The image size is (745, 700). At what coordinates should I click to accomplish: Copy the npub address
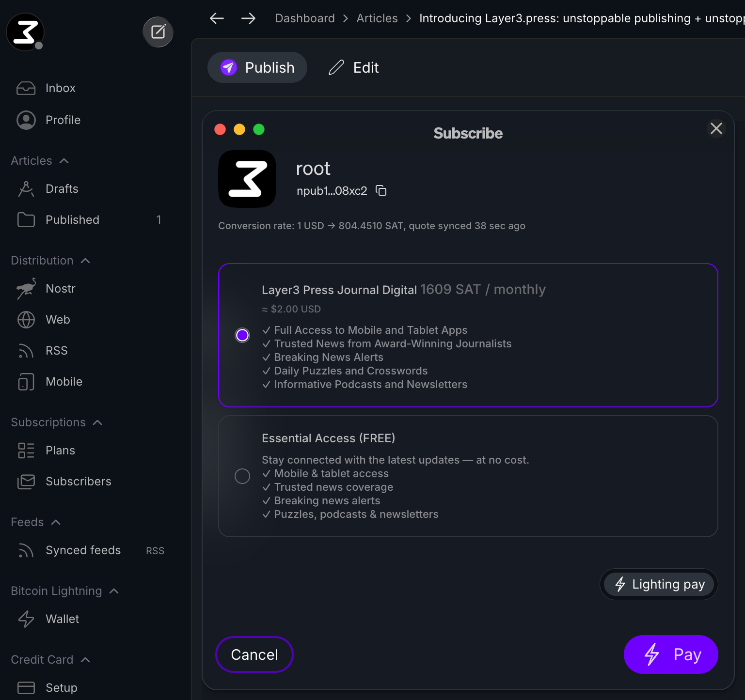(381, 191)
